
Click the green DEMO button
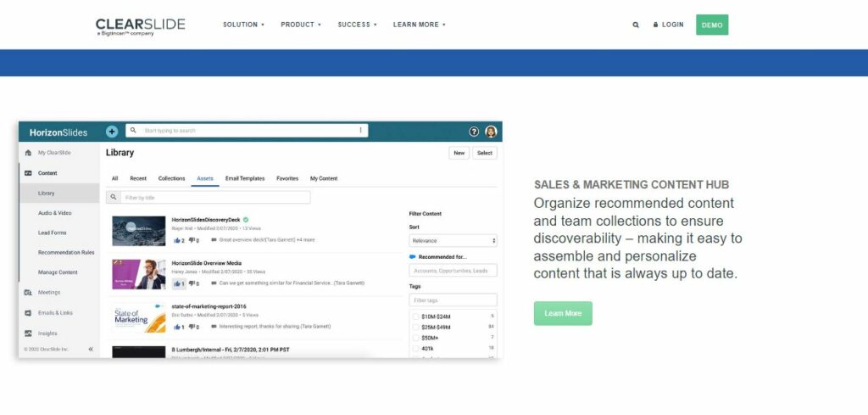712,25
